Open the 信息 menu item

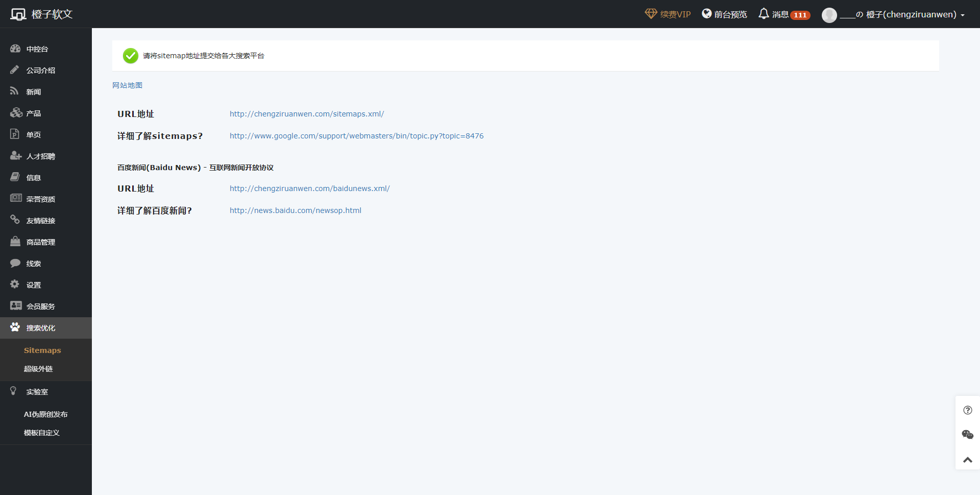point(46,178)
